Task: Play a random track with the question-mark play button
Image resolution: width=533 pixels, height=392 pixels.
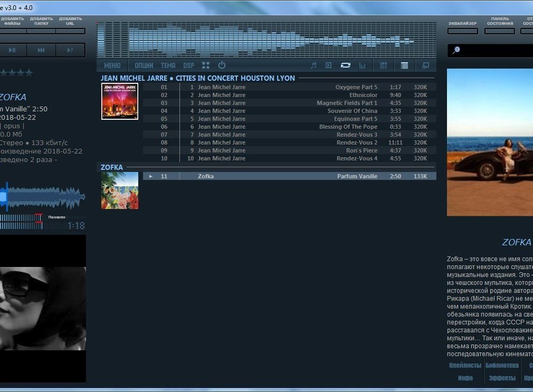Action: 70,50
